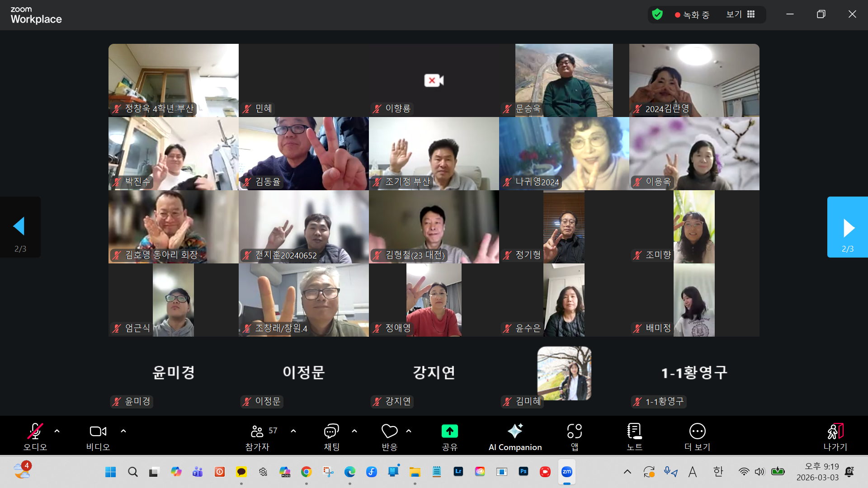Open the Notes icon
The image size is (868, 488).
[634, 431]
